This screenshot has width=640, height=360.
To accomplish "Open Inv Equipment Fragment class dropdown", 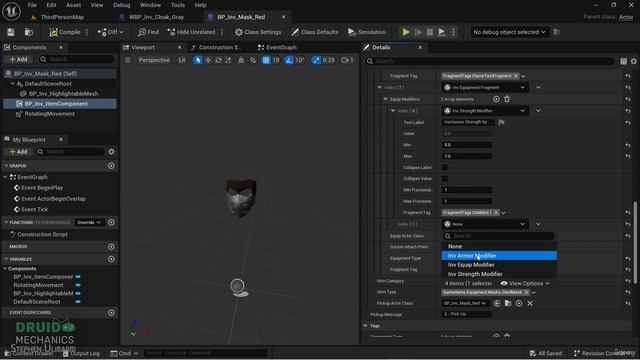I will click(485, 87).
